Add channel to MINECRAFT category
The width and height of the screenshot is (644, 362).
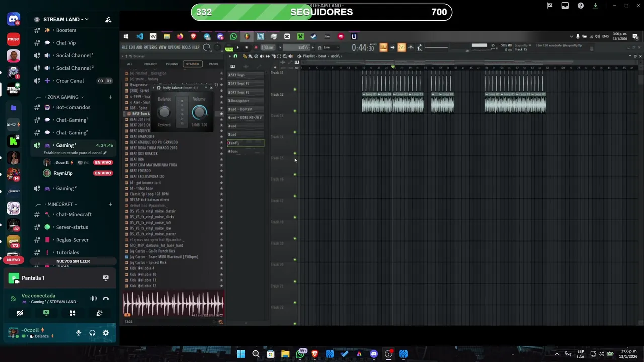[110, 204]
